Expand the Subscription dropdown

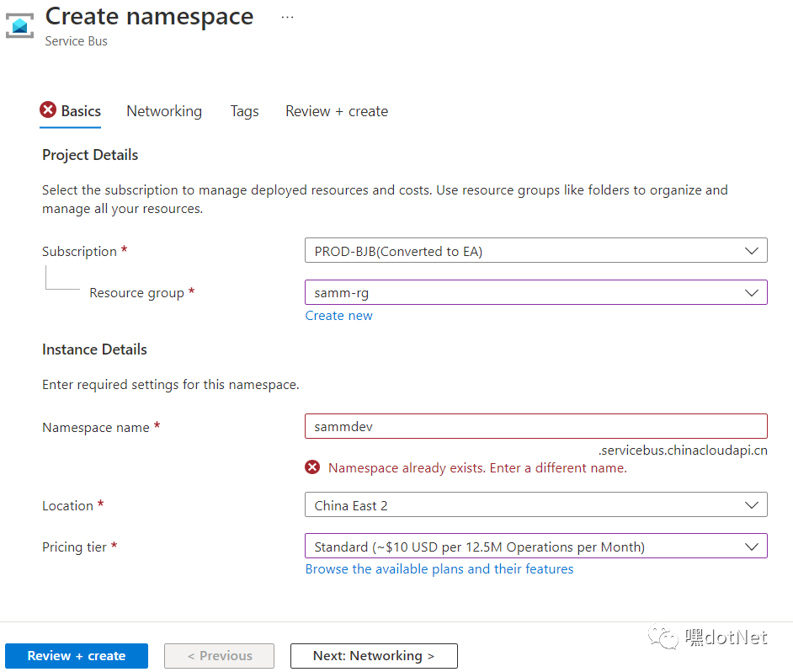[x=536, y=250]
